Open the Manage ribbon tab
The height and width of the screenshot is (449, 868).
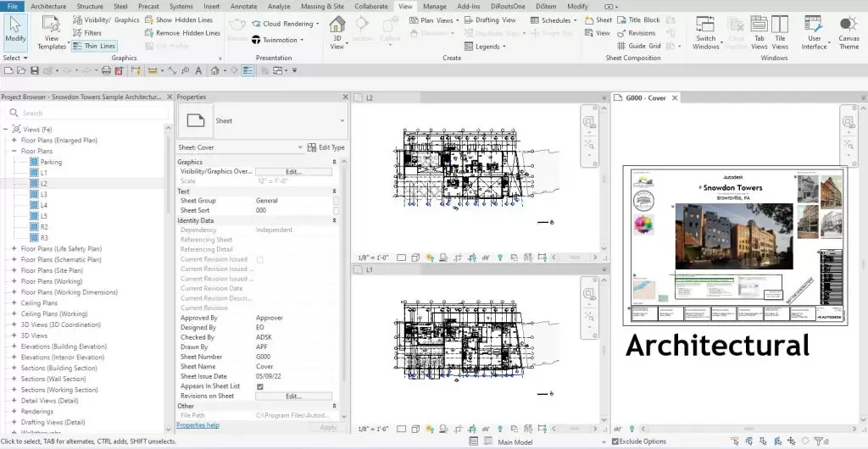[x=434, y=6]
